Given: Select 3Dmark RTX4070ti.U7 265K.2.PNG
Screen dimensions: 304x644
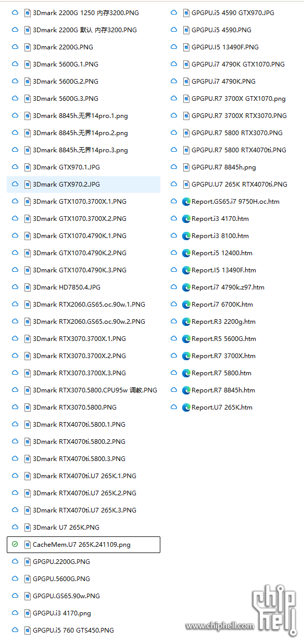Looking at the screenshot, I should 83,493.
